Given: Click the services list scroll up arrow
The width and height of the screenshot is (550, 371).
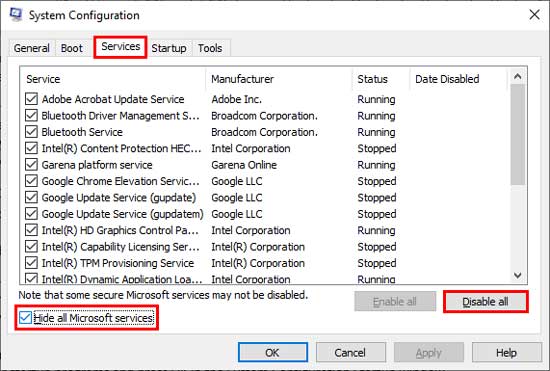Looking at the screenshot, I should 518,76.
